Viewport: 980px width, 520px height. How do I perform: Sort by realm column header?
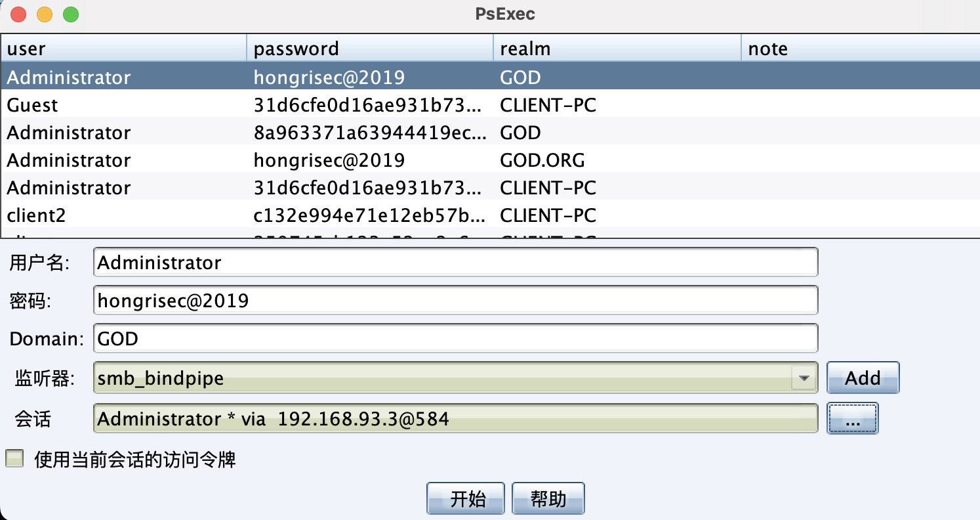point(616,49)
